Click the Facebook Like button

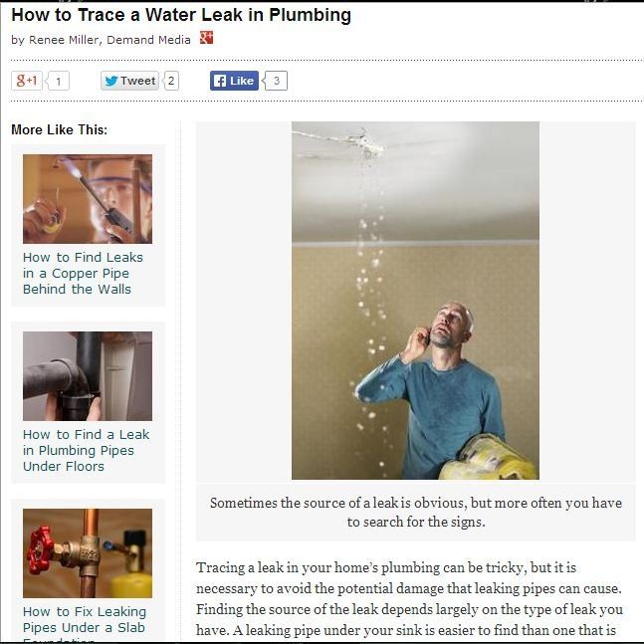234,81
